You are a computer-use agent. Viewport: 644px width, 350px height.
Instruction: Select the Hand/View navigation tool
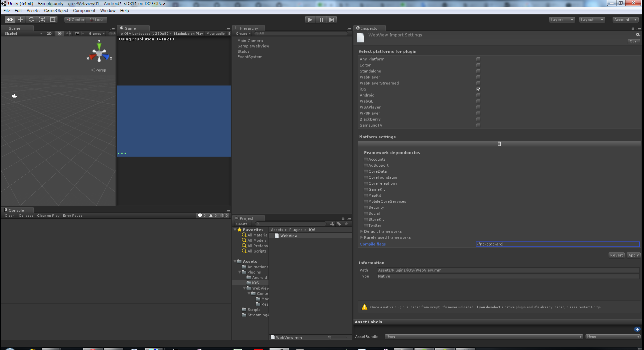point(9,19)
